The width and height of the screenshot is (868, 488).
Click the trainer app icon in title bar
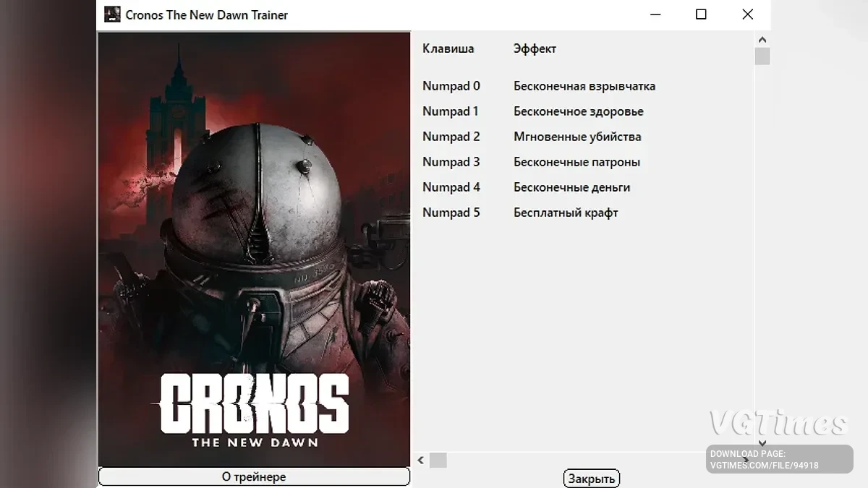coord(112,14)
